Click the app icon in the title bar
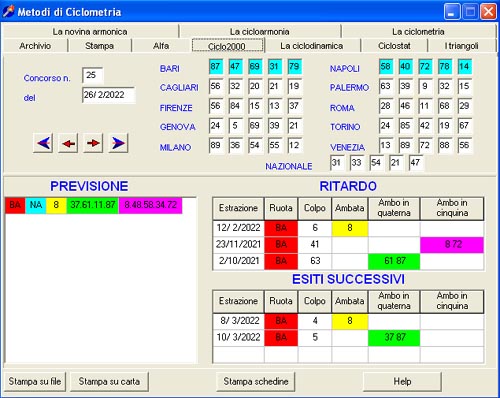Screen dimensions: 500x398 coord(9,12)
